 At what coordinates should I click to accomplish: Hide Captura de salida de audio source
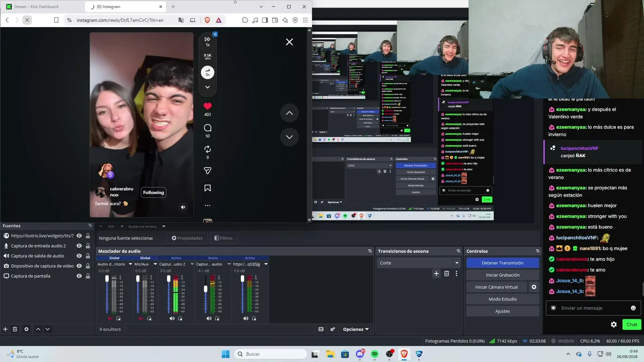point(79,256)
